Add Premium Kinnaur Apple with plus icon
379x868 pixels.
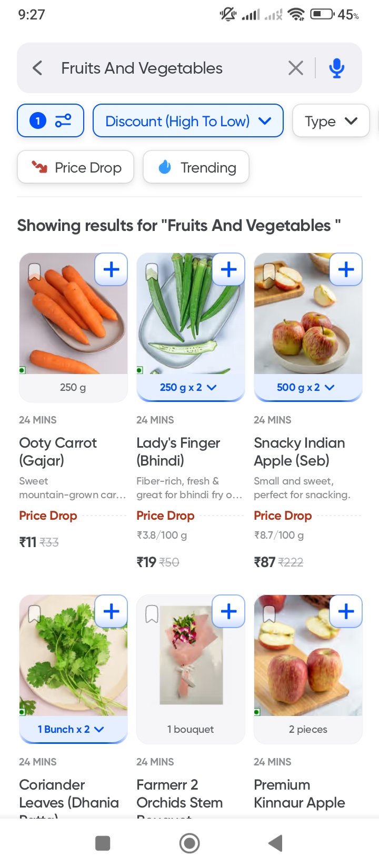click(x=346, y=611)
